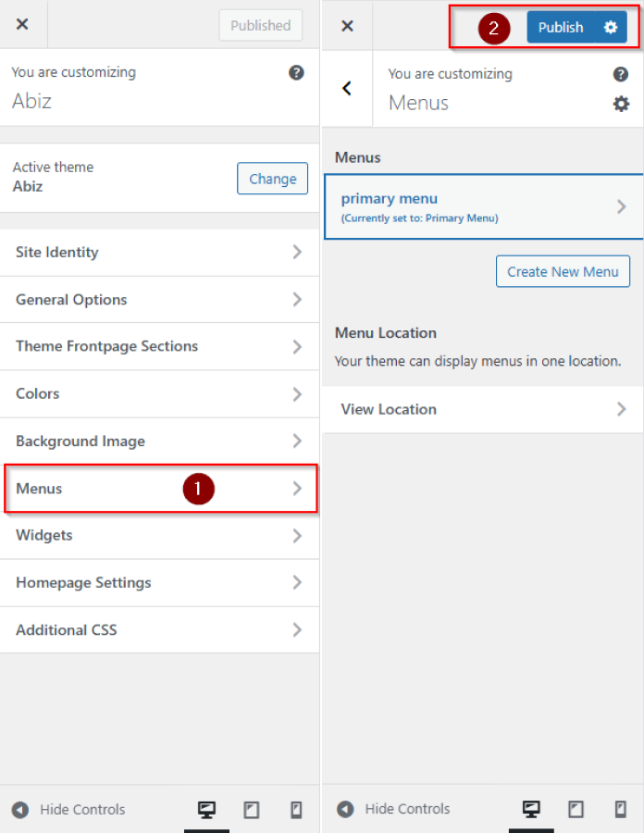The width and height of the screenshot is (644, 833).
Task: Switch to desktop preview in left panel
Action: pos(206,810)
